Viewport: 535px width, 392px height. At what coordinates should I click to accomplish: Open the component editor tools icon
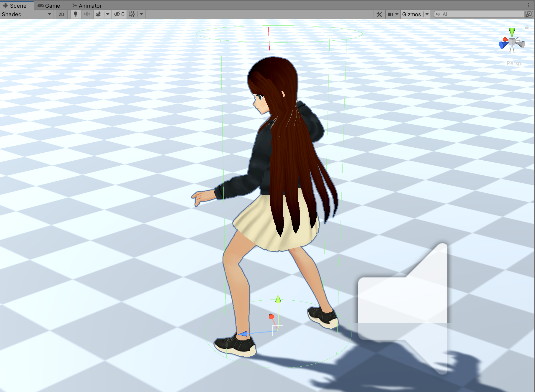point(379,14)
